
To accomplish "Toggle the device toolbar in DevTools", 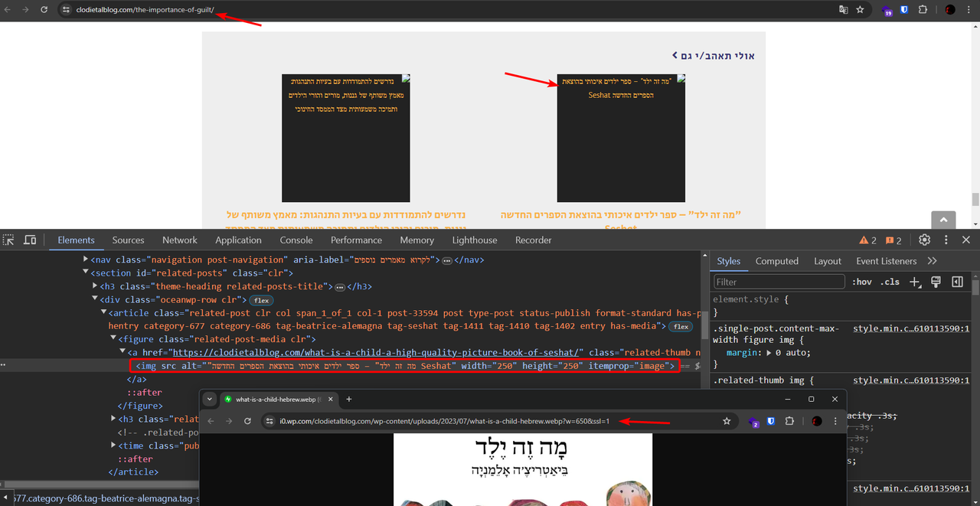I will (30, 240).
